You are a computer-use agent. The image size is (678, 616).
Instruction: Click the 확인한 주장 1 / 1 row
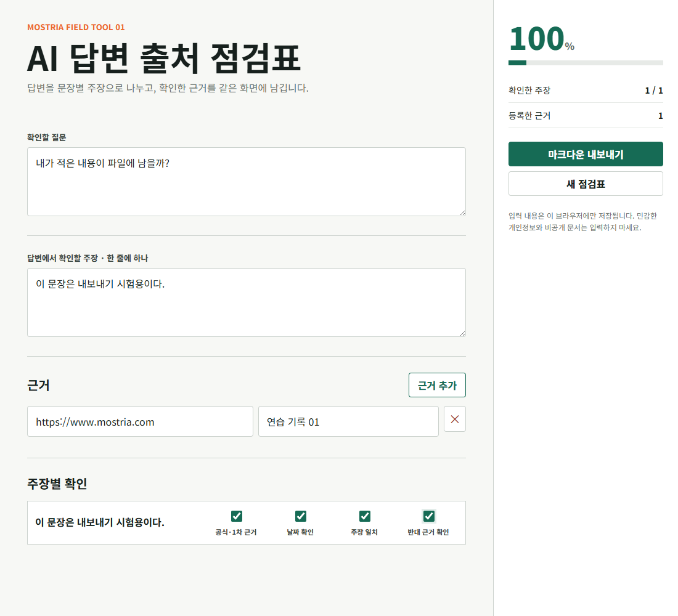pos(586,91)
